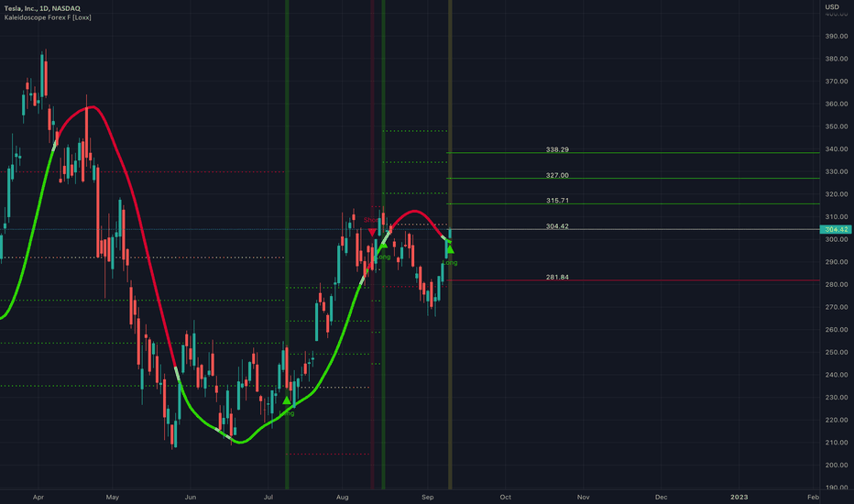Click the 327.00 target level label
854x504 pixels.
click(557, 175)
